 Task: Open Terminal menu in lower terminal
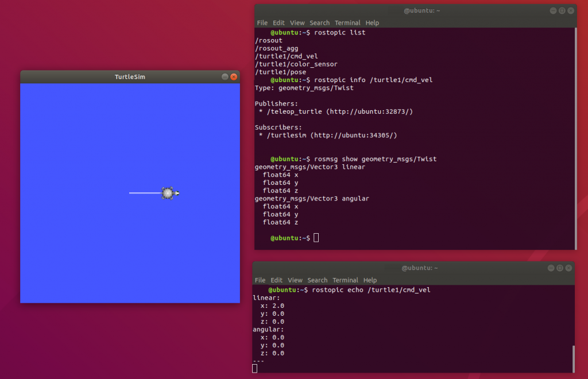345,280
